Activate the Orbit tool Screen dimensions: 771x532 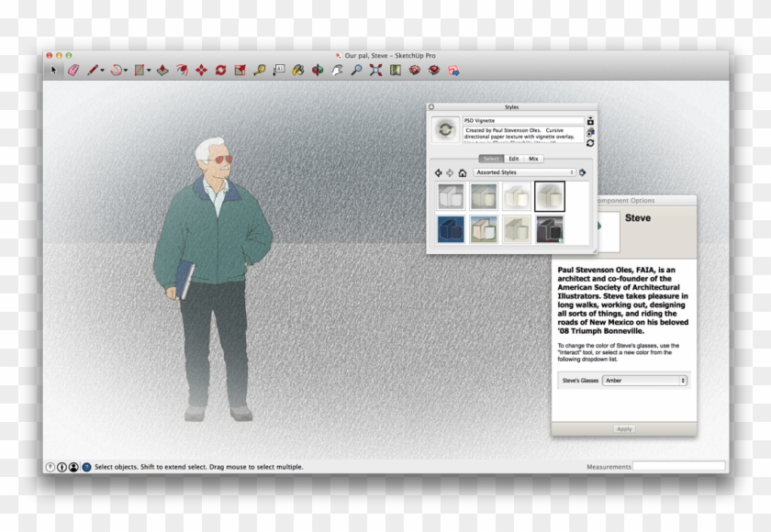click(317, 68)
